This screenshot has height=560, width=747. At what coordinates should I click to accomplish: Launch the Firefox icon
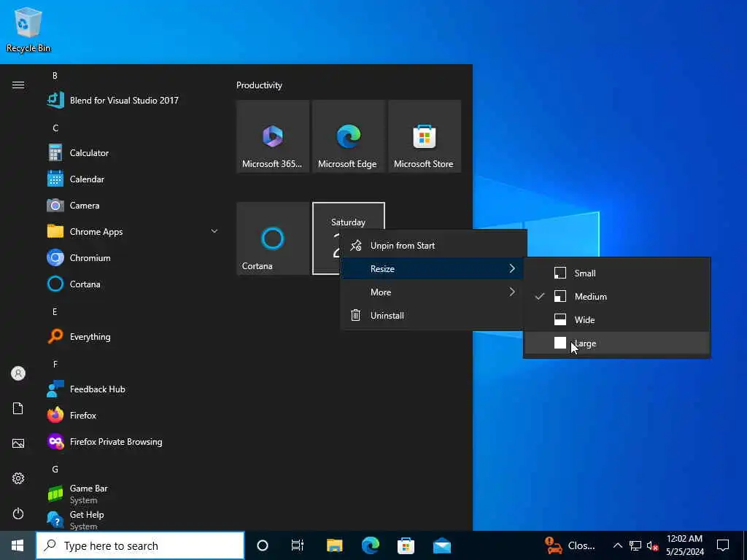[55, 415]
